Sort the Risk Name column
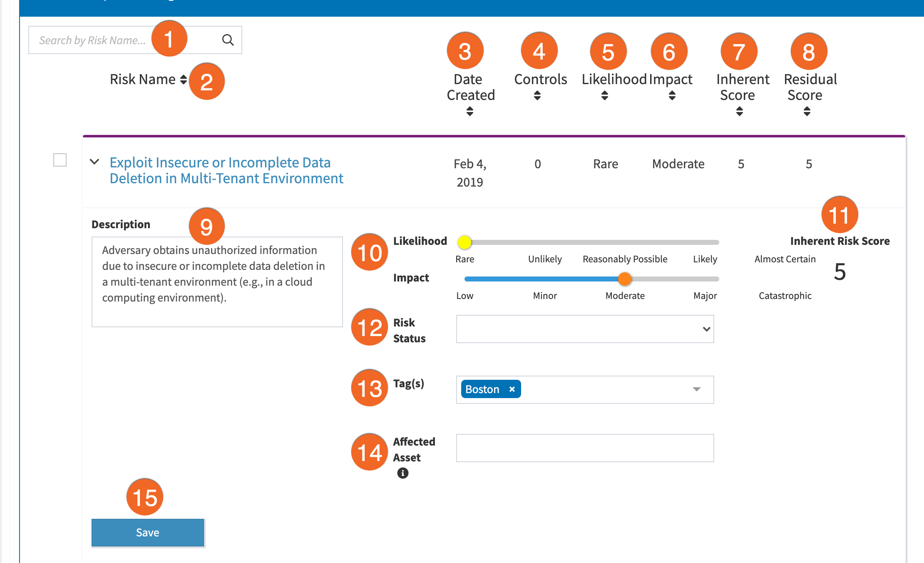Screen dimensions: 924x563 (x=184, y=80)
